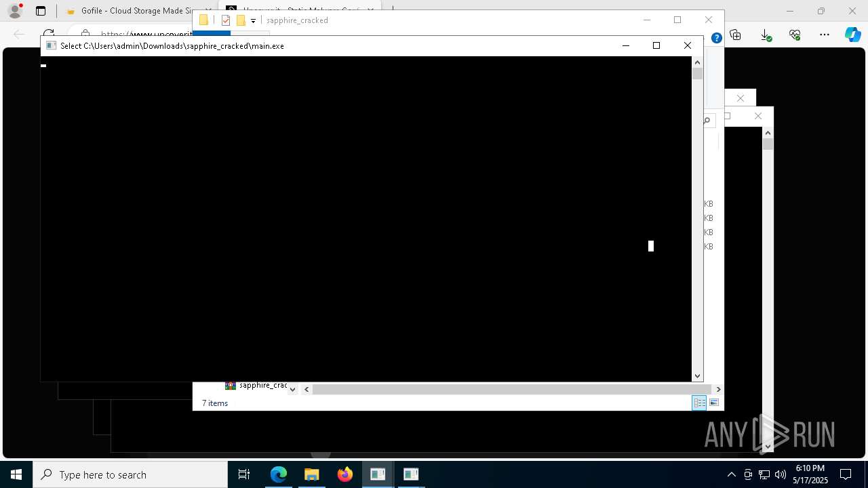The width and height of the screenshot is (868, 488).
Task: Open Action Center notifications icon
Action: click(x=846, y=474)
